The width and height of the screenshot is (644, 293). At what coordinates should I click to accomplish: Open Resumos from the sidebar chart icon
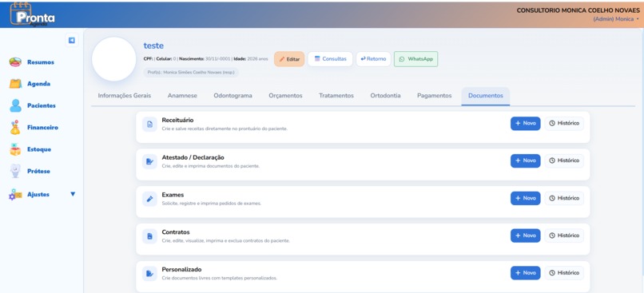(x=16, y=62)
